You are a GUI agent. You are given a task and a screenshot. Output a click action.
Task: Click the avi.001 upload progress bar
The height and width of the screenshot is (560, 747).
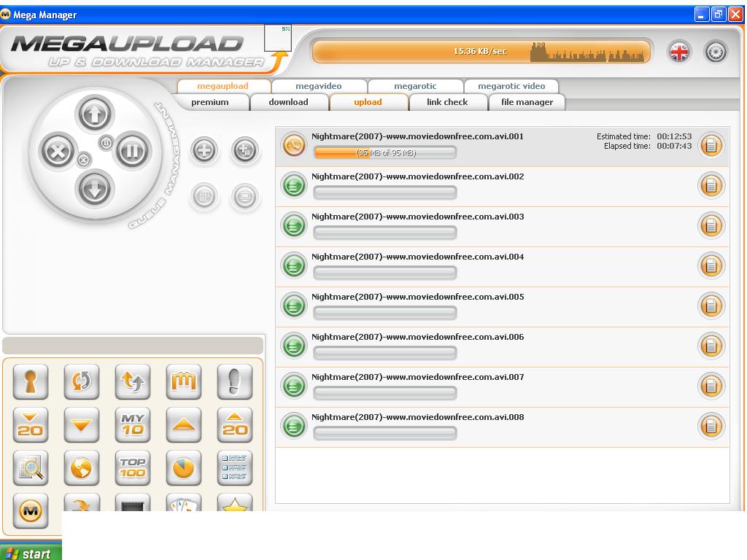coord(385,153)
